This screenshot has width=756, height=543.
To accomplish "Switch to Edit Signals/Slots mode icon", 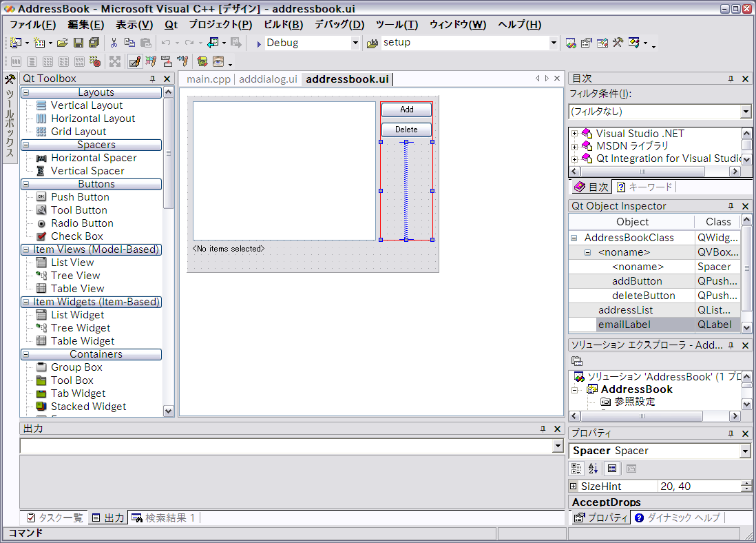I will 151,61.
